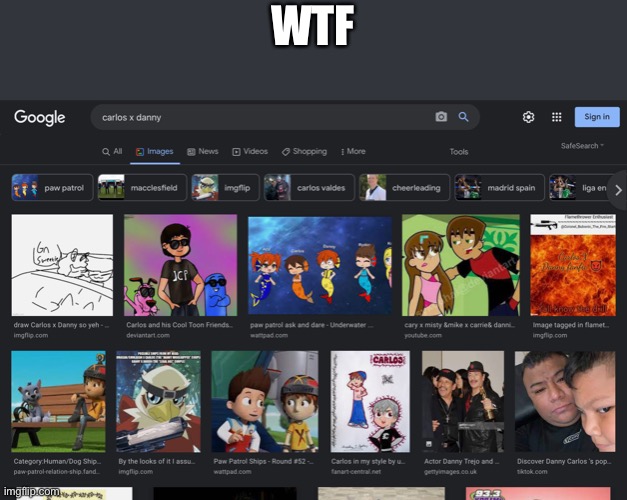Select the cheerleading filter chip

tap(404, 187)
